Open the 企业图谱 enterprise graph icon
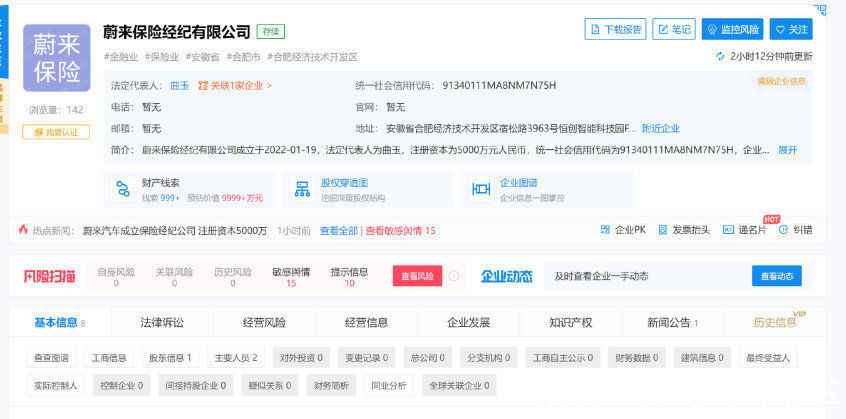 [480, 189]
